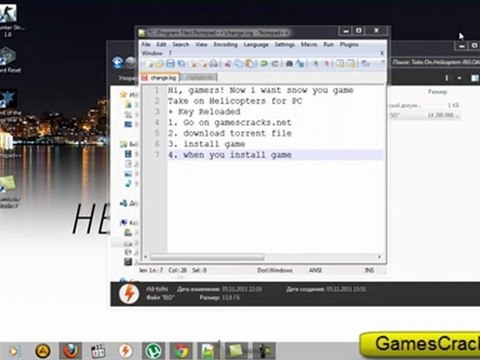Open the File menu
The height and width of the screenshot is (360, 480).
[x=146, y=44]
